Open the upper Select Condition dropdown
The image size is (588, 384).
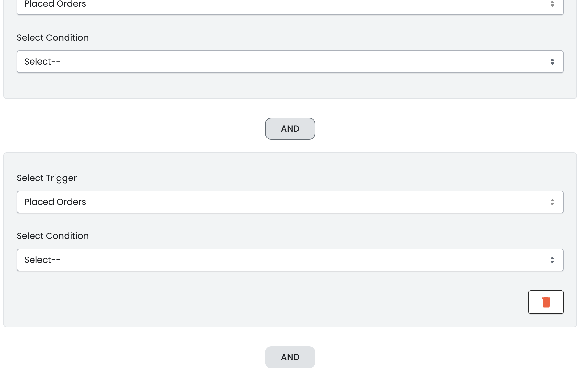coord(284,62)
